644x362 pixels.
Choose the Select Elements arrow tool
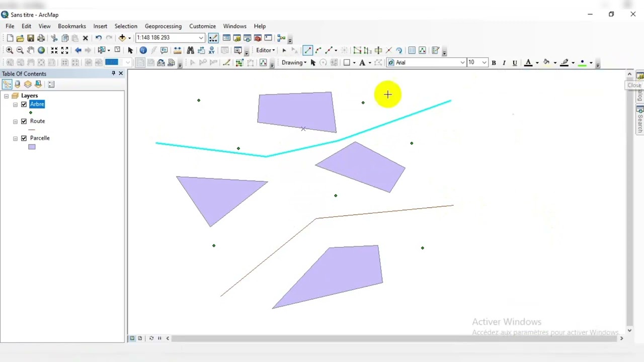point(130,50)
